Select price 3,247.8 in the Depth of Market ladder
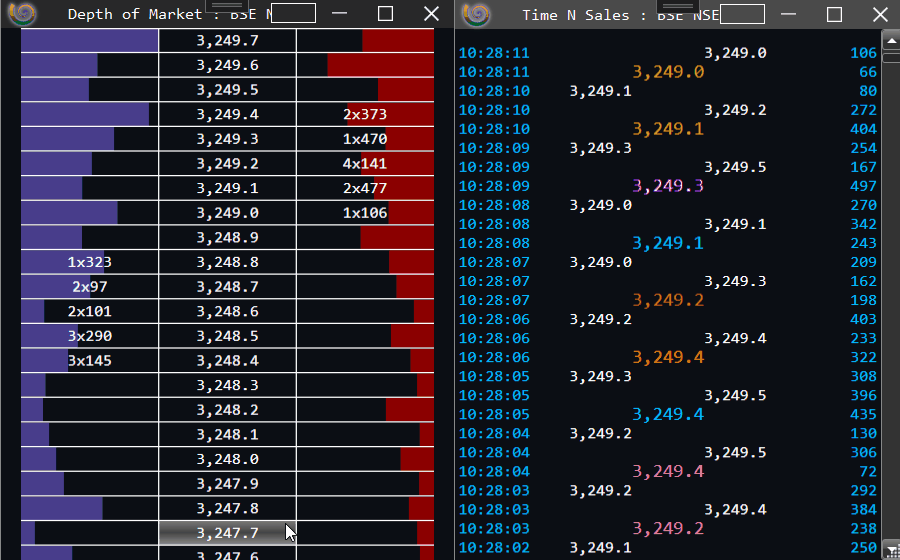Viewport: 900px width, 560px height. click(227, 508)
